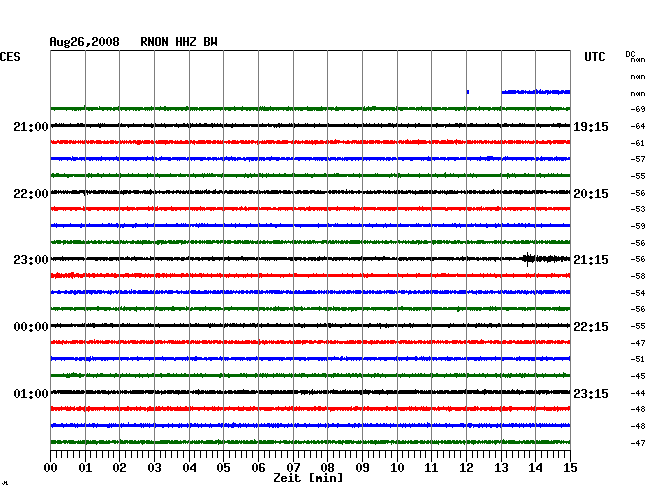Select minute 09 on the time axis
650x494 pixels.
(x=362, y=468)
